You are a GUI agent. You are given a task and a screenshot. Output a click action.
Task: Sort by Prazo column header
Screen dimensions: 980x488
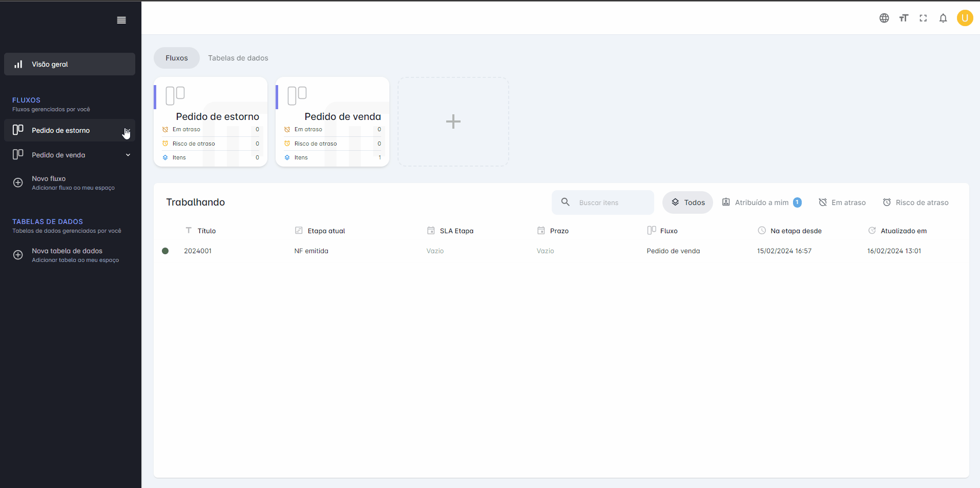(553, 231)
